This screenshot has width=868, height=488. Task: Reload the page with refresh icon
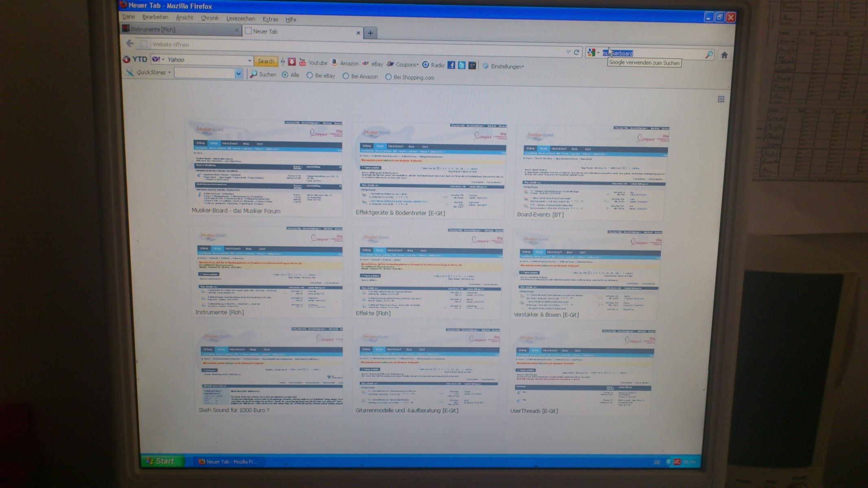coord(576,52)
